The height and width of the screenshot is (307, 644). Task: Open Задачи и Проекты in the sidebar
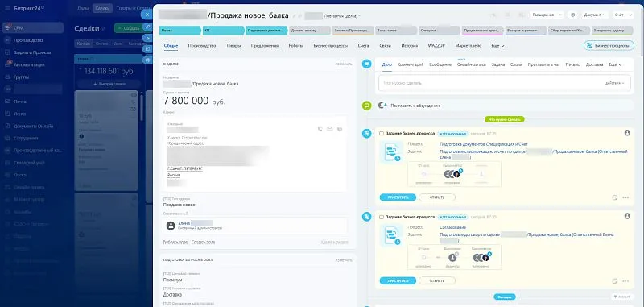[x=33, y=52]
